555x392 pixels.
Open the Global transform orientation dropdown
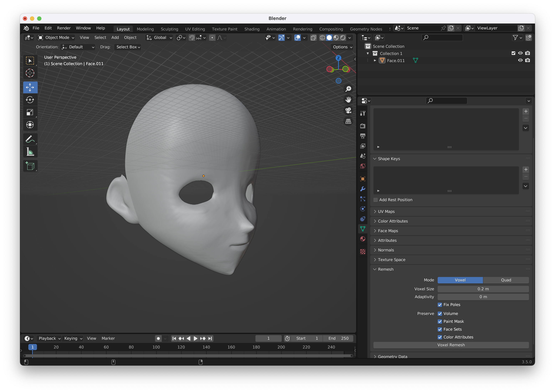pos(159,37)
